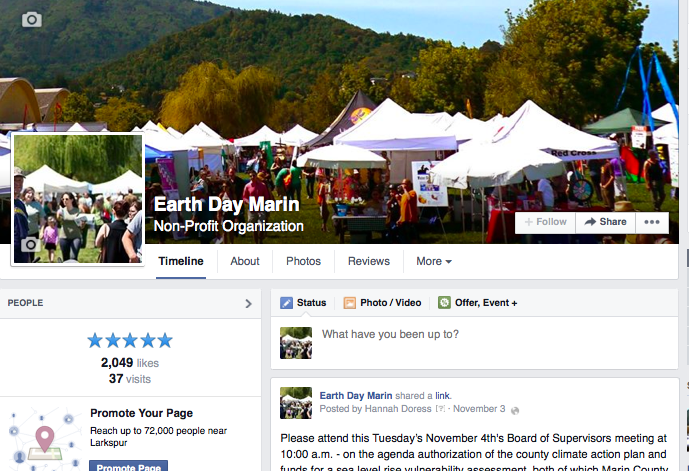Open the three-dots page options menu
This screenshot has width=689, height=471.
click(652, 222)
